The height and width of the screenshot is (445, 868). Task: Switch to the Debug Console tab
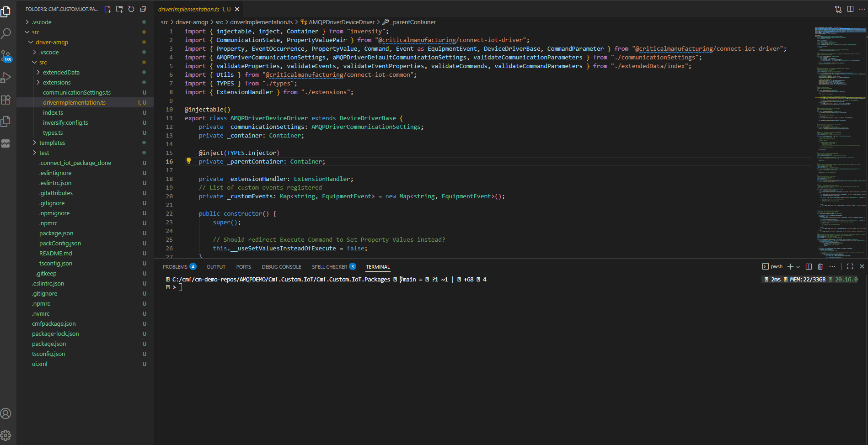click(281, 267)
